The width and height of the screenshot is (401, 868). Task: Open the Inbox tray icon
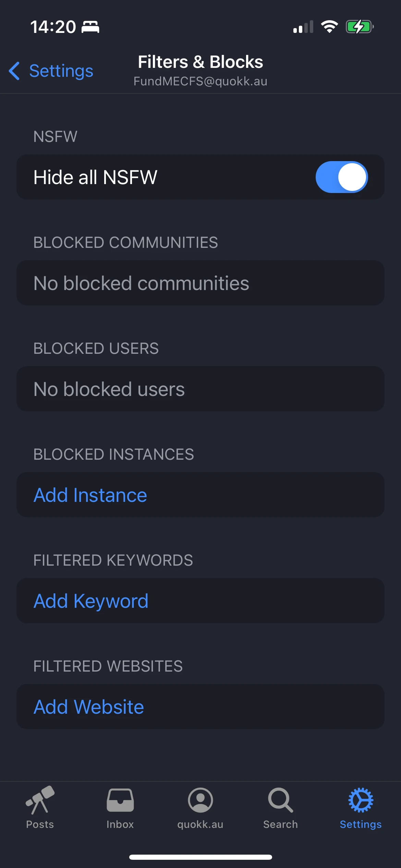tap(120, 800)
